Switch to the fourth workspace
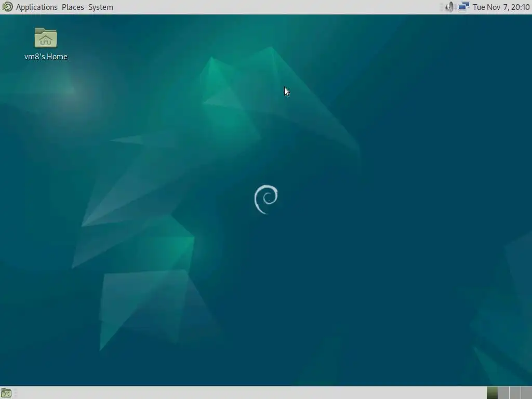This screenshot has height=399, width=532. 527,393
